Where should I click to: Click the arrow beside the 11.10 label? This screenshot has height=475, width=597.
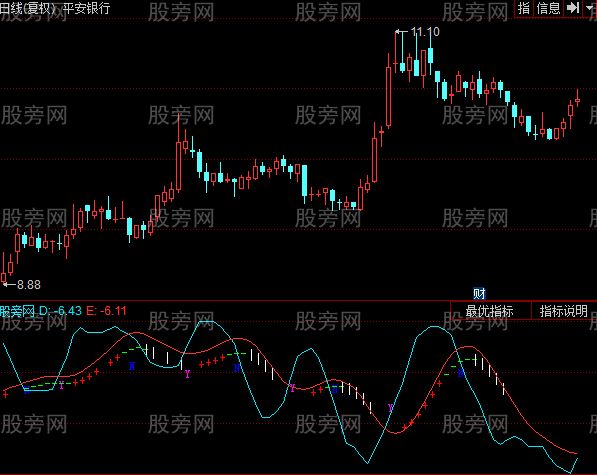pyautogui.click(x=402, y=32)
